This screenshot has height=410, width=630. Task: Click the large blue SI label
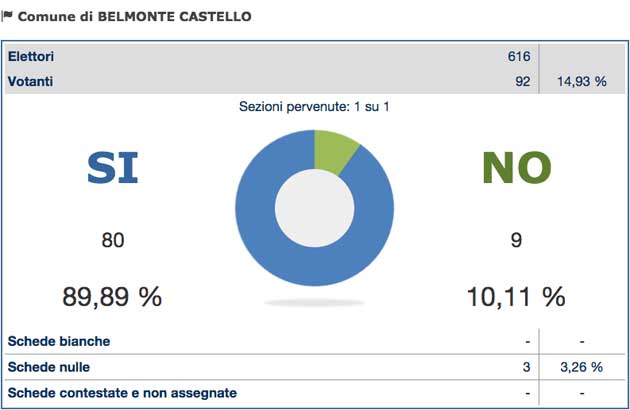coord(112,170)
